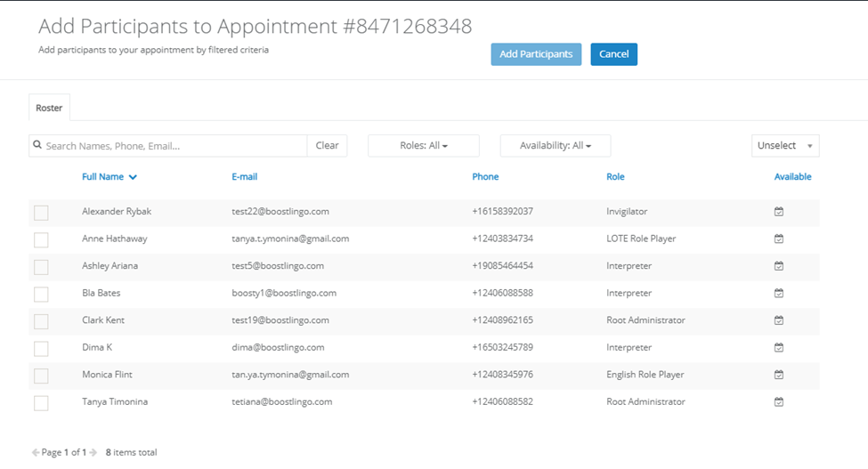Open the Roles: All filter dropdown

click(x=424, y=145)
